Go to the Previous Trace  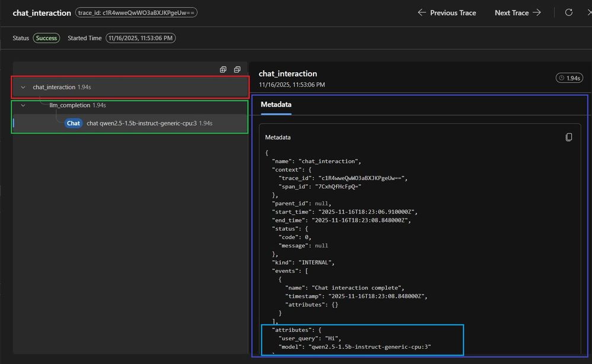pos(447,13)
